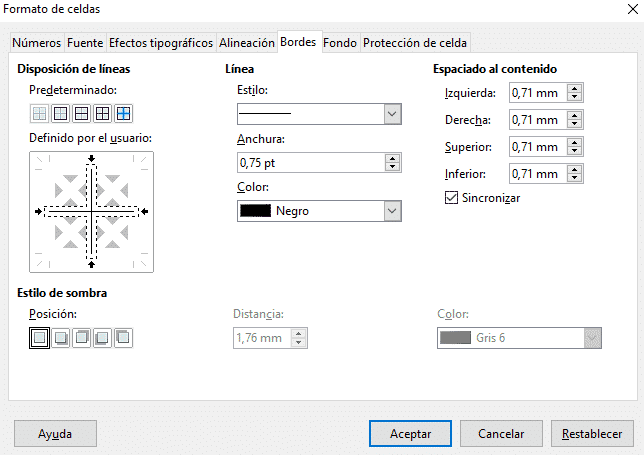Screen dimensions: 644x455
Task: Open the Alineación tab
Action: (246, 43)
